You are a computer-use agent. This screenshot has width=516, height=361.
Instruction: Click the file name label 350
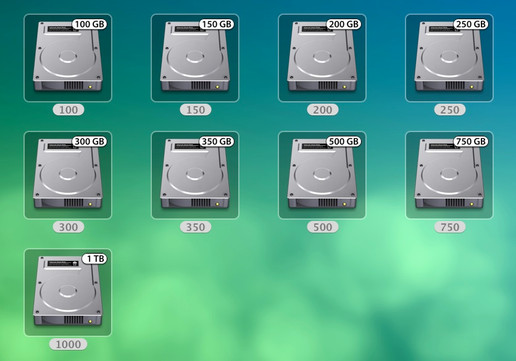tap(195, 227)
